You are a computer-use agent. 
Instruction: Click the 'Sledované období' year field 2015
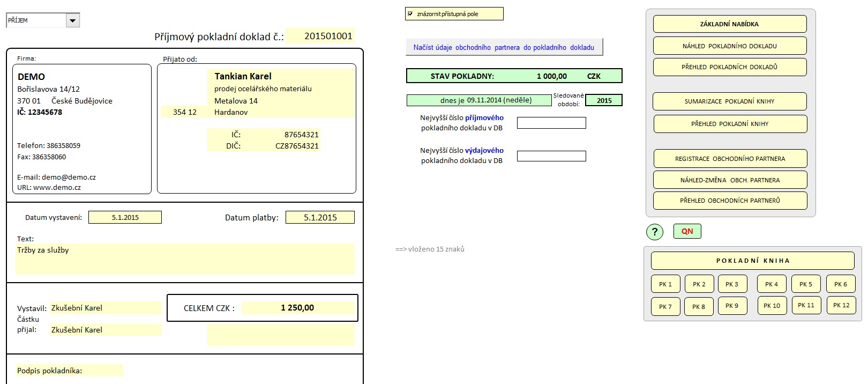click(604, 100)
